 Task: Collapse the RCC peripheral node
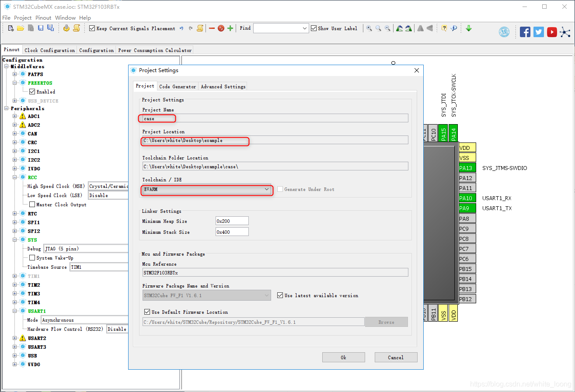15,177
